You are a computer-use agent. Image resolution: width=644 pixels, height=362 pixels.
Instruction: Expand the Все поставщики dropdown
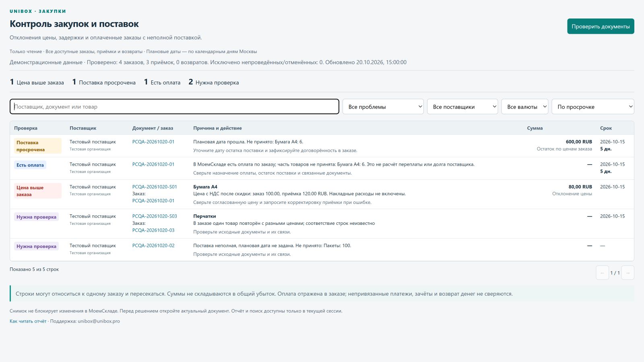pos(462,107)
